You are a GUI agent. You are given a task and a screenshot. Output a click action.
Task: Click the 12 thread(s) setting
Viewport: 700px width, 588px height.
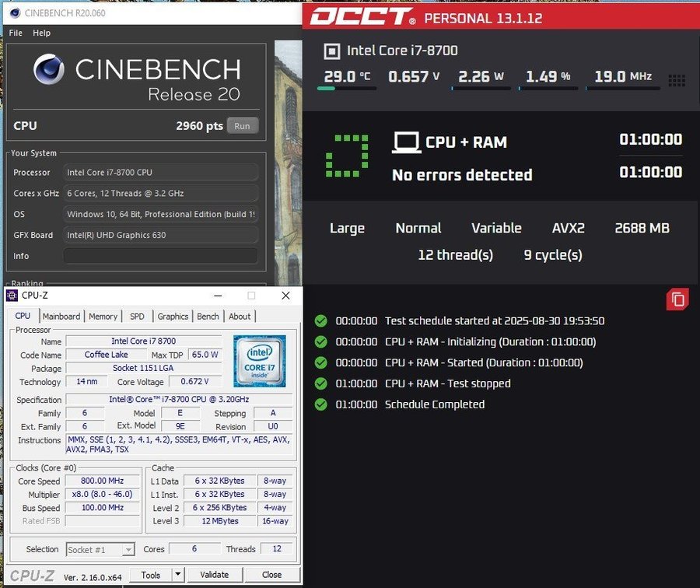455,255
